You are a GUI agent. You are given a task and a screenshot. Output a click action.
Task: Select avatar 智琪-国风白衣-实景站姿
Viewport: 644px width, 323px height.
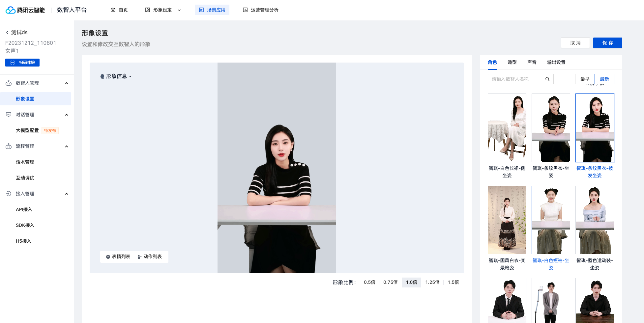coord(507,220)
